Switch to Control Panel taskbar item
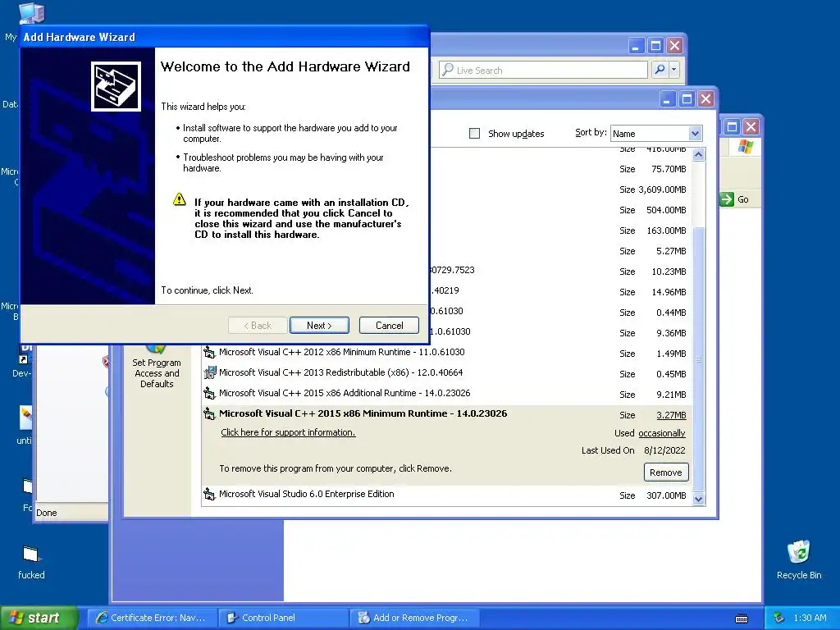The height and width of the screenshot is (630, 840). [x=283, y=618]
